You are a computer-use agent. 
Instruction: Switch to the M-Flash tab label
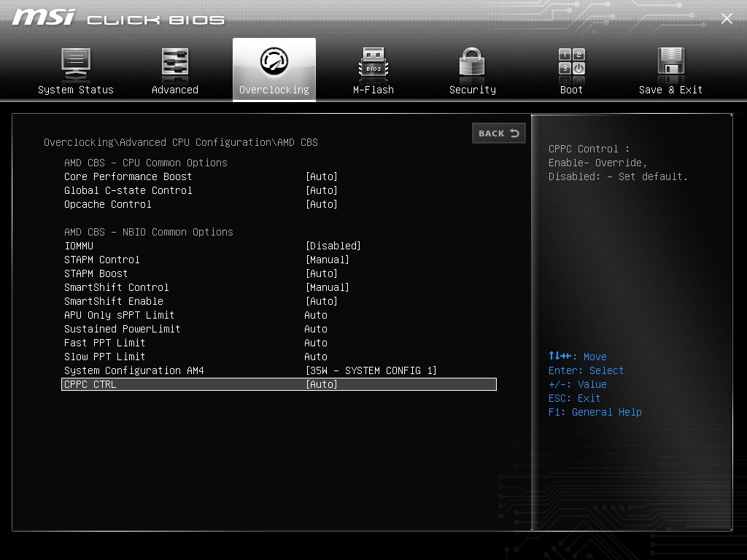coord(373,90)
